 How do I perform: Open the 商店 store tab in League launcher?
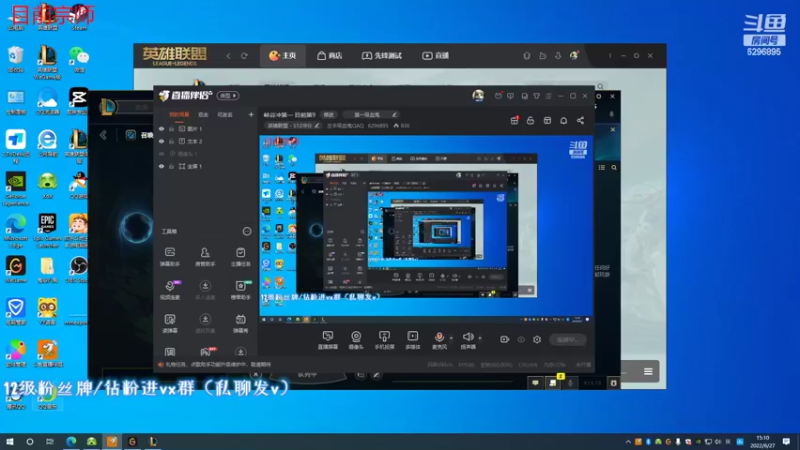[330, 56]
